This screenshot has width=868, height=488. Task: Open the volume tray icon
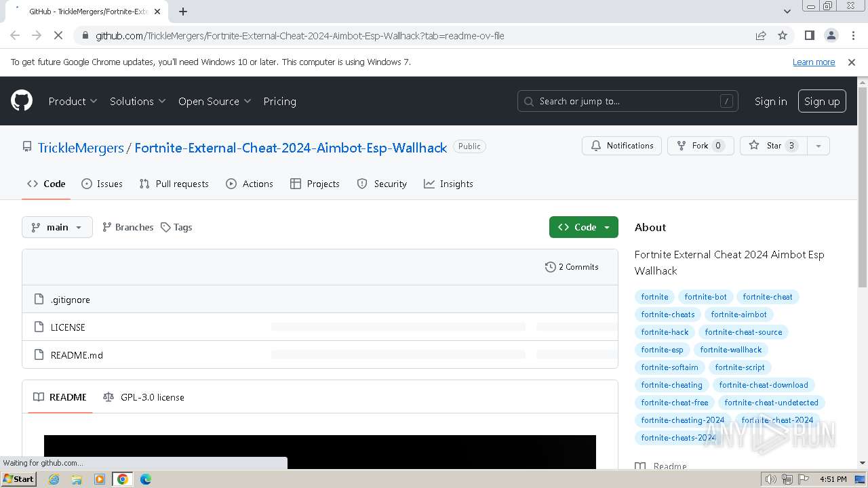[x=771, y=479]
